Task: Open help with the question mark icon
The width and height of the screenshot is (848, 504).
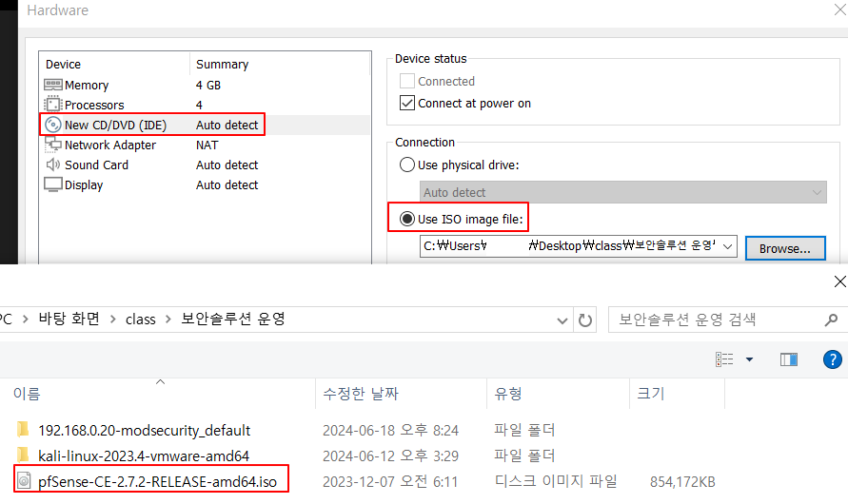Action: point(833,359)
